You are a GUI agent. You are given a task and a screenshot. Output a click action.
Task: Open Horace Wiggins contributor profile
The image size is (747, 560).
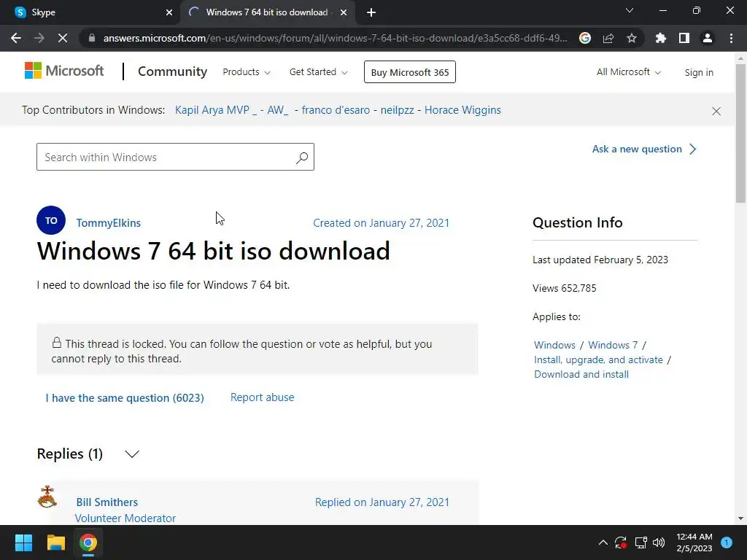click(462, 110)
